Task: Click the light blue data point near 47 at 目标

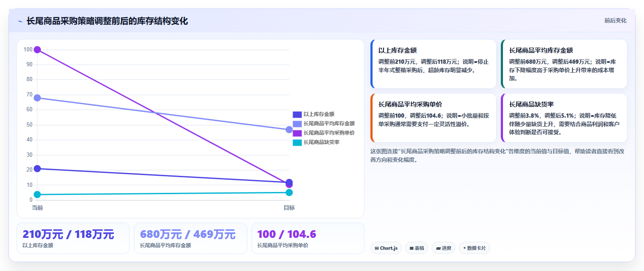Action: 289,130
